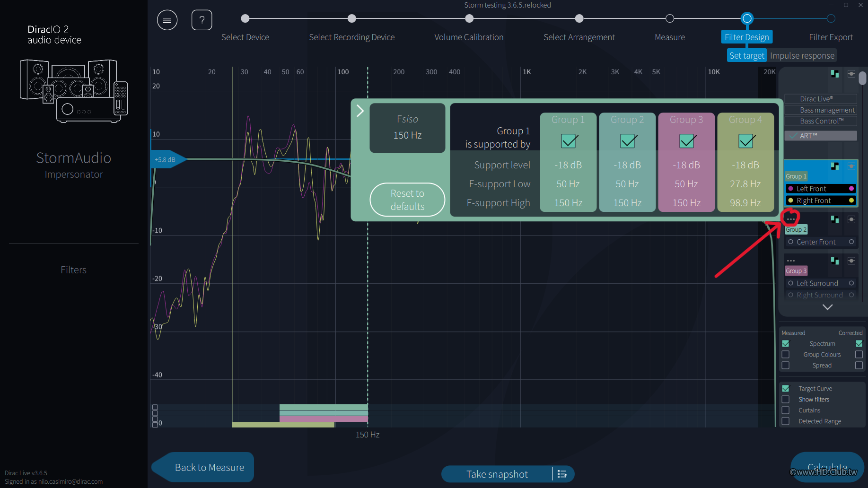Viewport: 868px width, 488px height.
Task: Open Group 2 three-dots options menu
Action: 790,219
